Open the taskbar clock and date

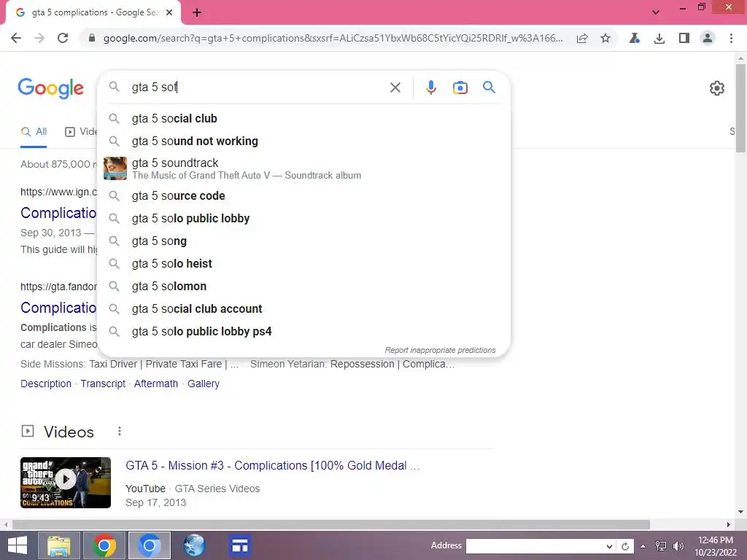tap(716, 546)
